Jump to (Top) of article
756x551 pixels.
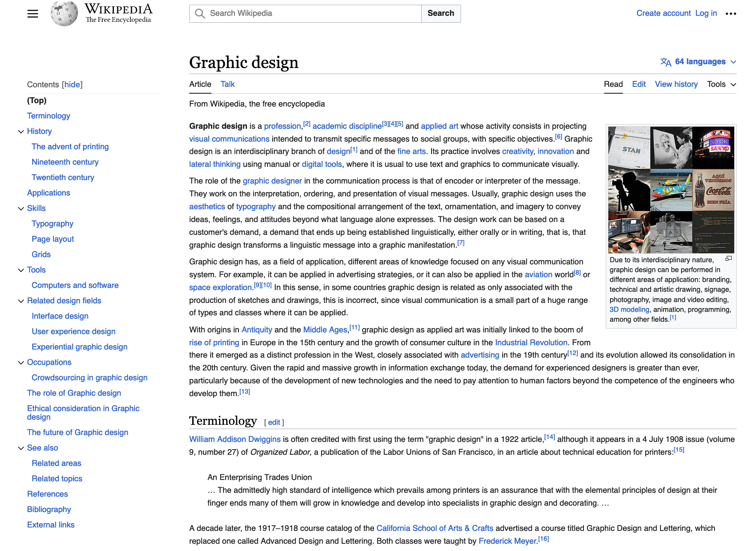(37, 101)
